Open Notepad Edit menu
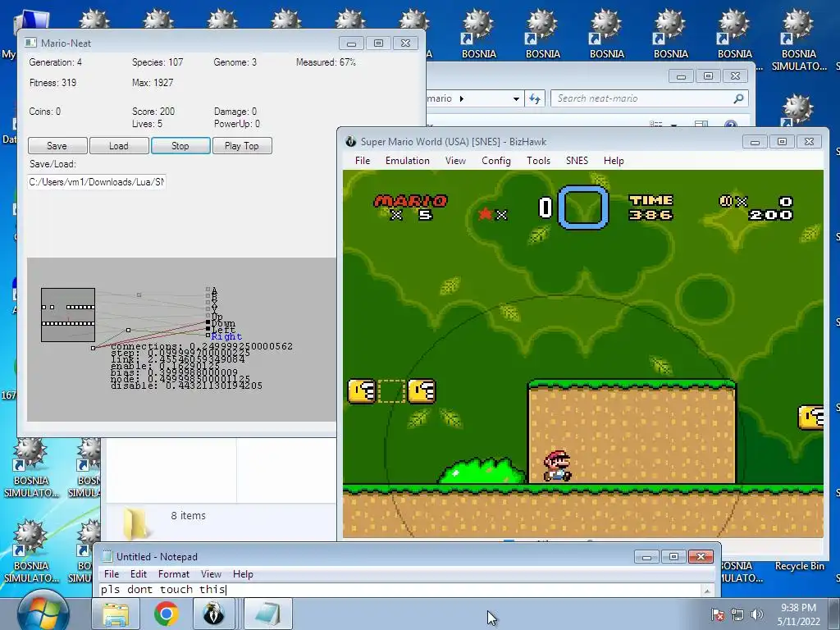The height and width of the screenshot is (630, 840). [138, 574]
